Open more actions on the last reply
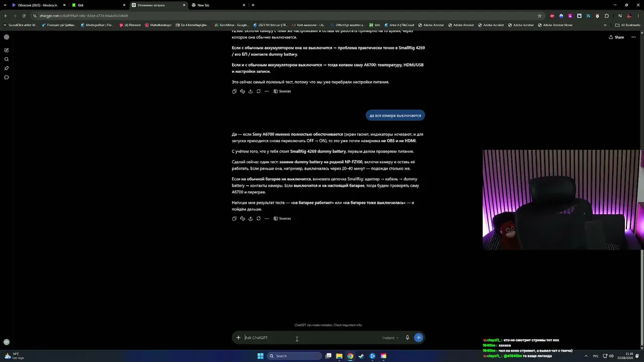 point(267,219)
